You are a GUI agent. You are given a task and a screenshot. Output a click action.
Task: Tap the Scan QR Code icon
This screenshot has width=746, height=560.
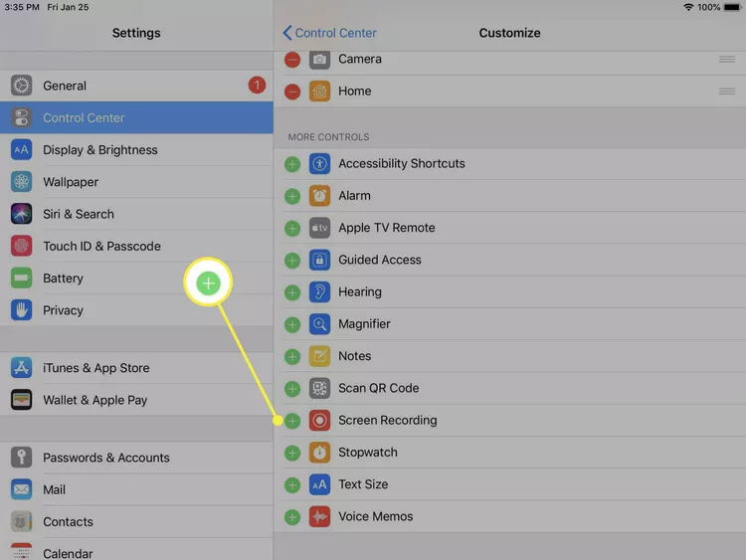tap(319, 389)
